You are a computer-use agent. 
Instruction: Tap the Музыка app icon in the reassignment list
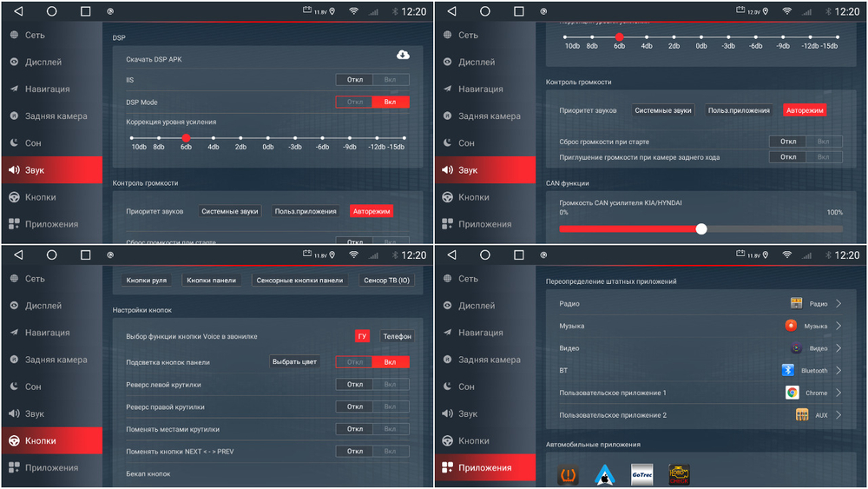tap(791, 326)
